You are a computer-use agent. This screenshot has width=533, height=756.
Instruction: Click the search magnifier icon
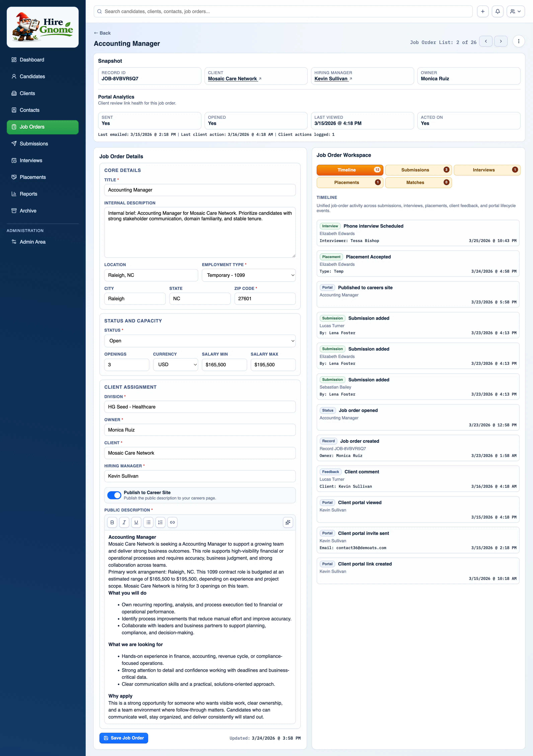(100, 12)
